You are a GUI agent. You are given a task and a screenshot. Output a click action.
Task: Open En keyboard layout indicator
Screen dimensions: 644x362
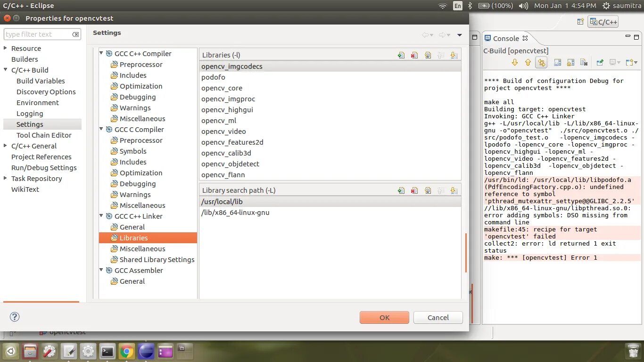tap(457, 6)
